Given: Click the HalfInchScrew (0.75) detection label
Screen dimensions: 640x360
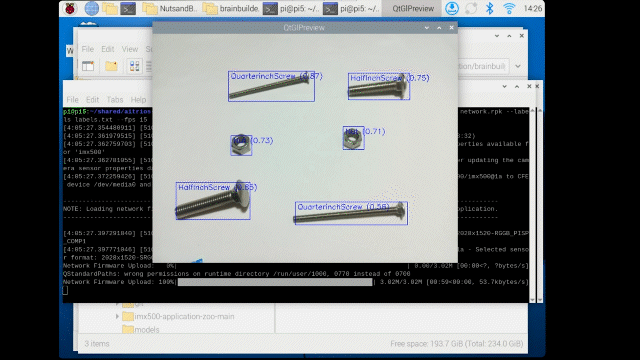Looking at the screenshot, I should (x=389, y=78).
